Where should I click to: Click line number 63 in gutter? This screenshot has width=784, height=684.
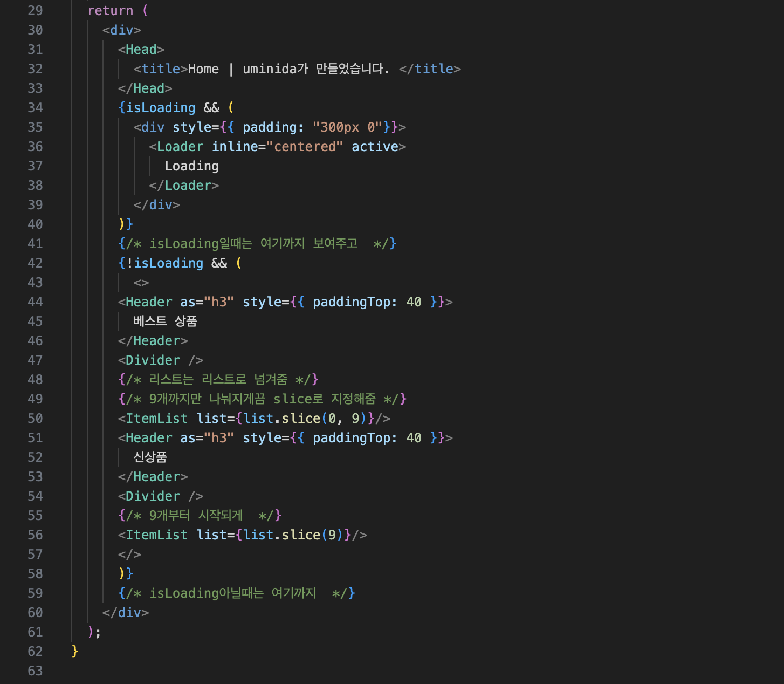(x=35, y=671)
